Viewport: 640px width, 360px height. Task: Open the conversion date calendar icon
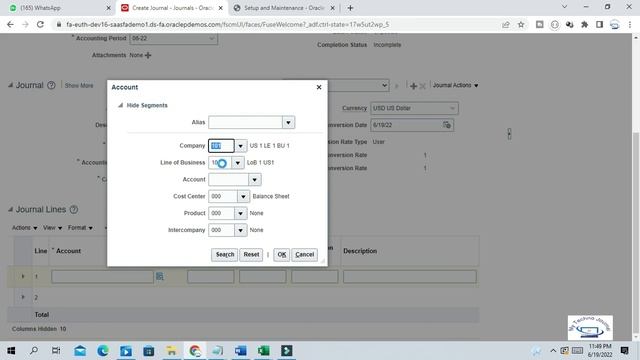pos(447,125)
